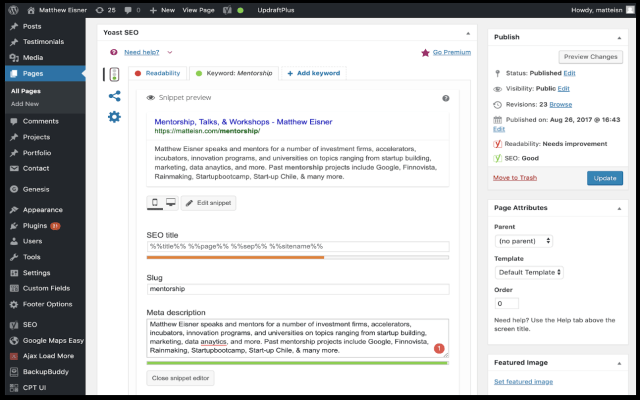Screen dimensions: 640x400
Task: Click into the Meta description textarea
Action: (x=298, y=338)
